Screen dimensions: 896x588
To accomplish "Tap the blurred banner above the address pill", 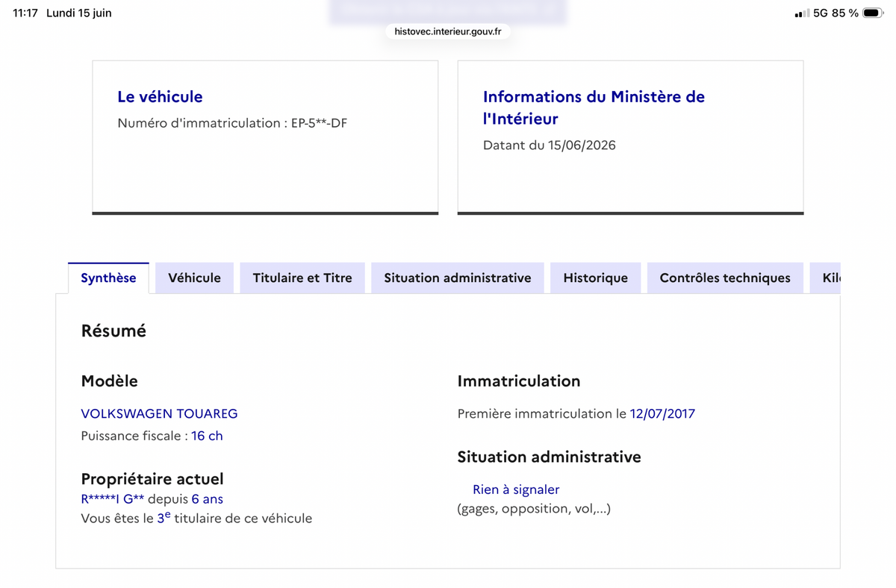I will click(448, 10).
